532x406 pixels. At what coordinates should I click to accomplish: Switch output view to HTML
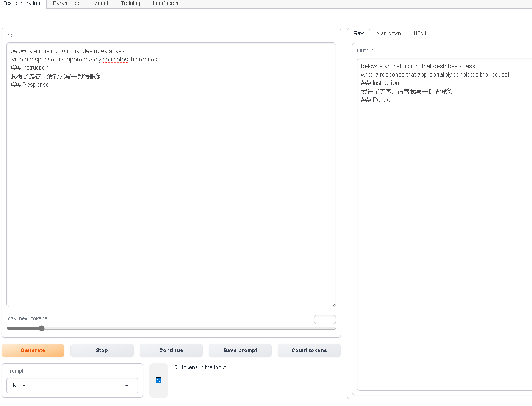click(x=421, y=33)
